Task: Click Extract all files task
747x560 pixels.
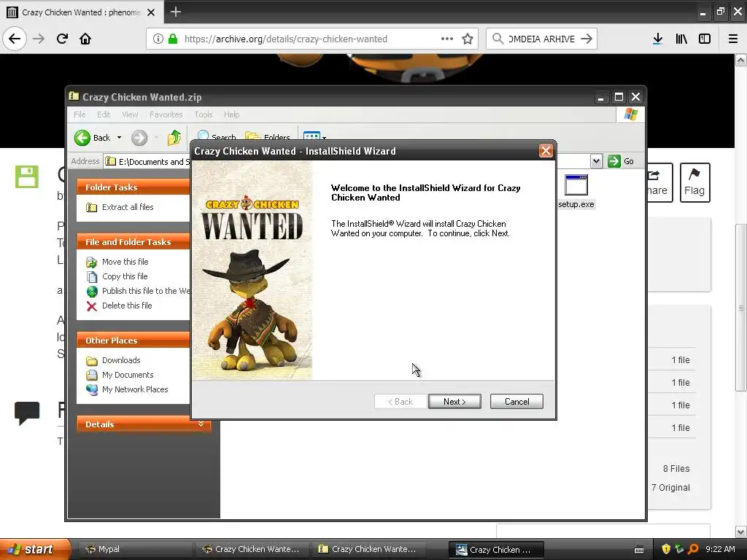Action: 127,207
